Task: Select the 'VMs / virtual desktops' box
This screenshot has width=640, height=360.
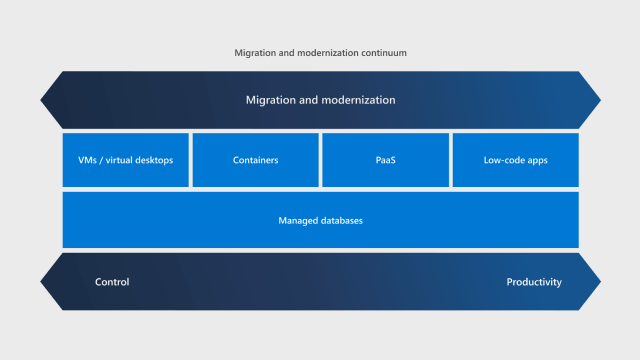Action: coord(126,160)
